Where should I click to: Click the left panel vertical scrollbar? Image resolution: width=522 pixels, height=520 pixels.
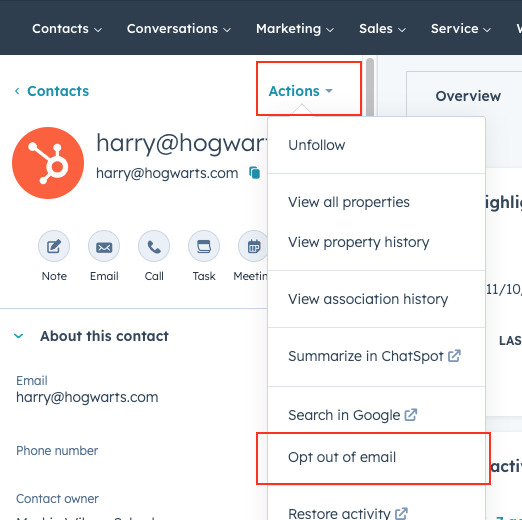click(x=370, y=87)
